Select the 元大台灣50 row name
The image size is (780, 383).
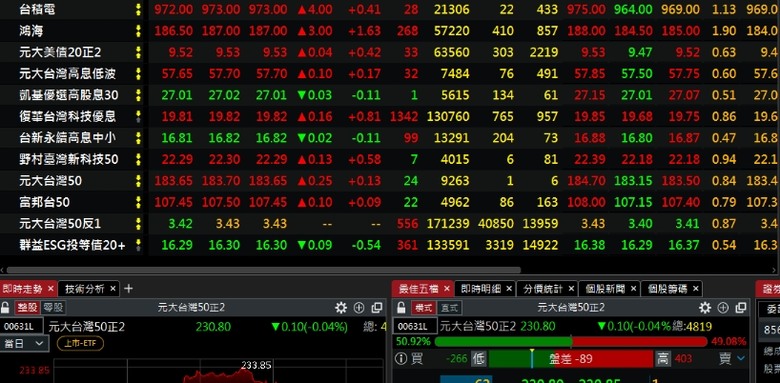coord(50,181)
